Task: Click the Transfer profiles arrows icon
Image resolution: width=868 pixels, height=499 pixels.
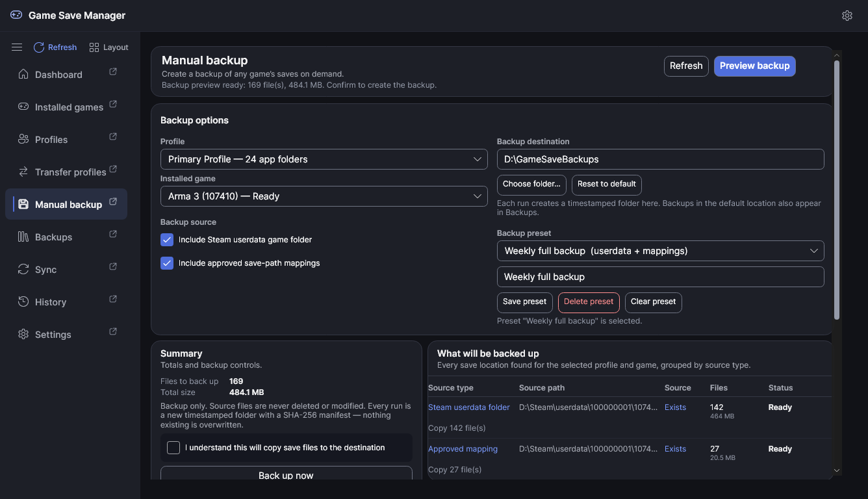Action: click(23, 172)
